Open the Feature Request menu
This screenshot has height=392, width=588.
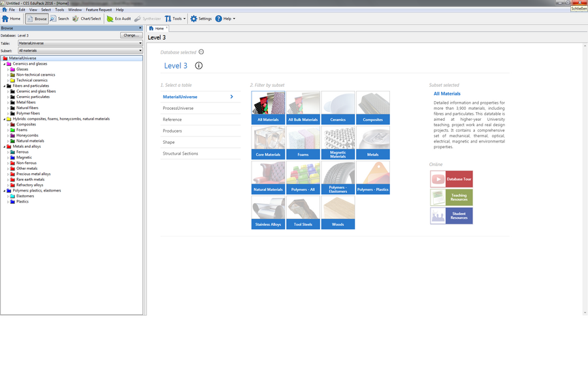pyautogui.click(x=99, y=10)
